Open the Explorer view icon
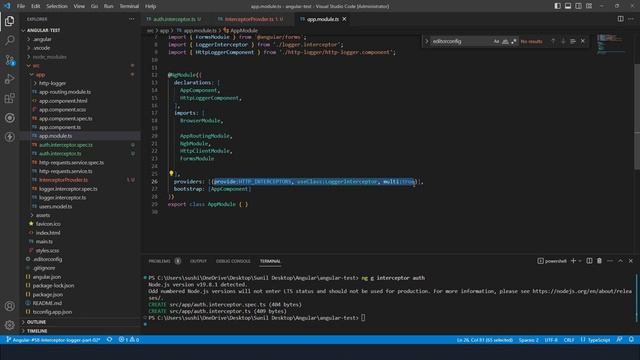This screenshot has height=360, width=640. tap(10, 21)
